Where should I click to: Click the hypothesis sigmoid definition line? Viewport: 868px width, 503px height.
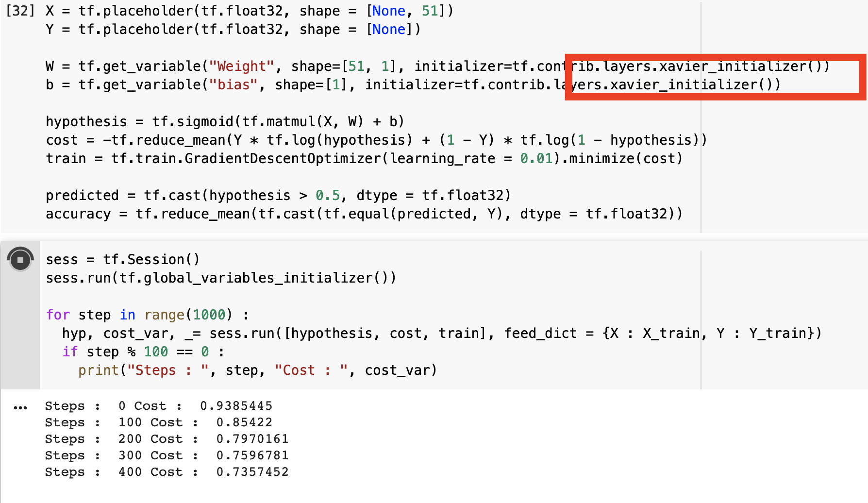(225, 121)
